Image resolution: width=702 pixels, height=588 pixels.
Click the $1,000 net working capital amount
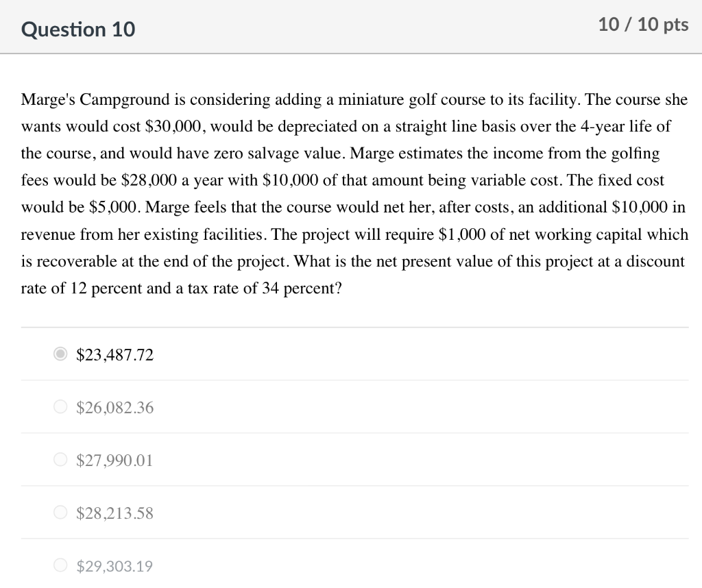pyautogui.click(x=461, y=234)
